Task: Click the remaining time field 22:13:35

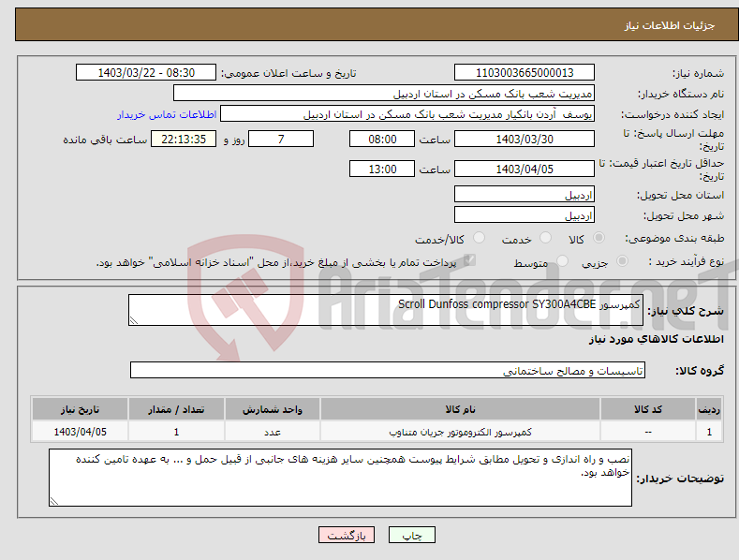Action: [184, 139]
